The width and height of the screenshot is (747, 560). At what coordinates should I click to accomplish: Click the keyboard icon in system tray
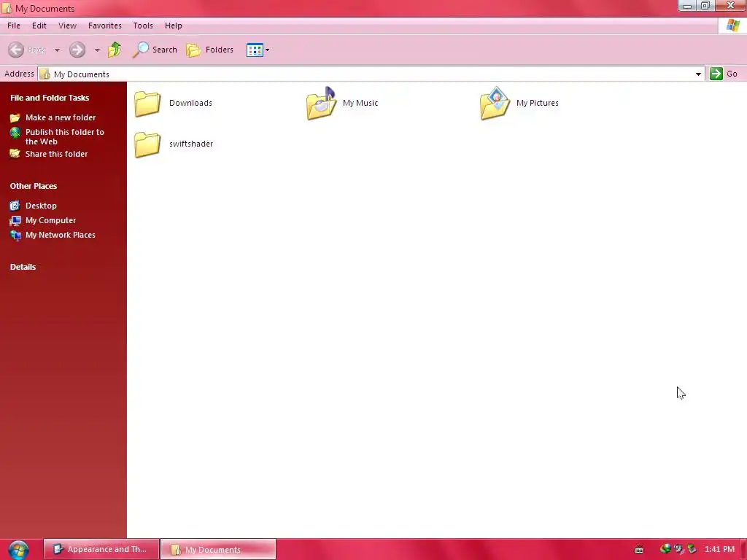pos(639,550)
